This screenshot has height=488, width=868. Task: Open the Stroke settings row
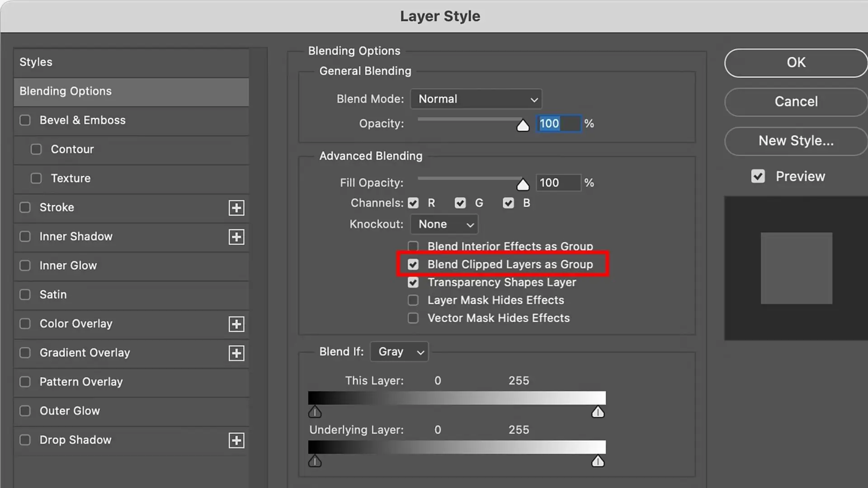[x=131, y=207]
